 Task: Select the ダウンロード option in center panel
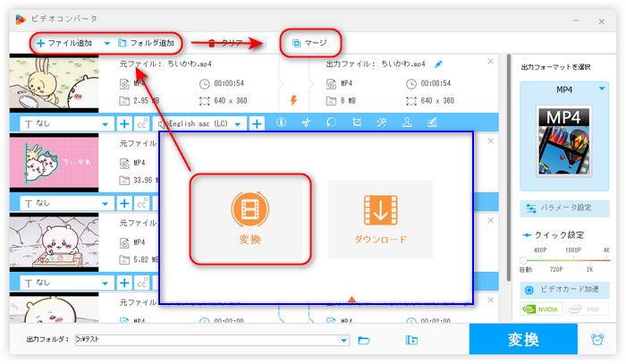pos(380,219)
